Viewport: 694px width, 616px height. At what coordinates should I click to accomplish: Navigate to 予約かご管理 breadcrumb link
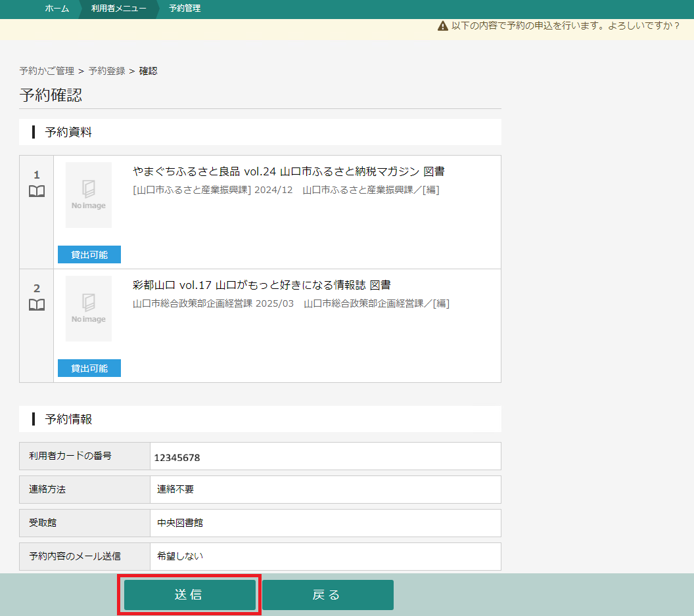(x=47, y=71)
